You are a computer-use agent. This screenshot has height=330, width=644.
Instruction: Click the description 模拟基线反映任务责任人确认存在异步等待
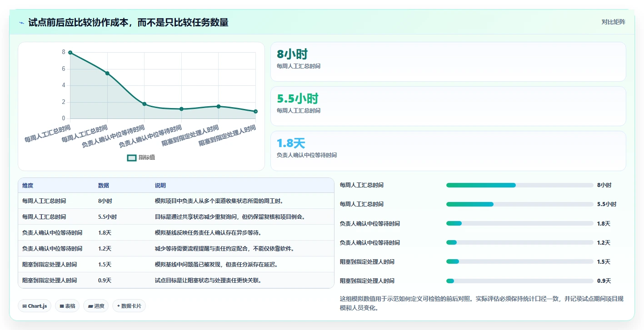[208, 233]
